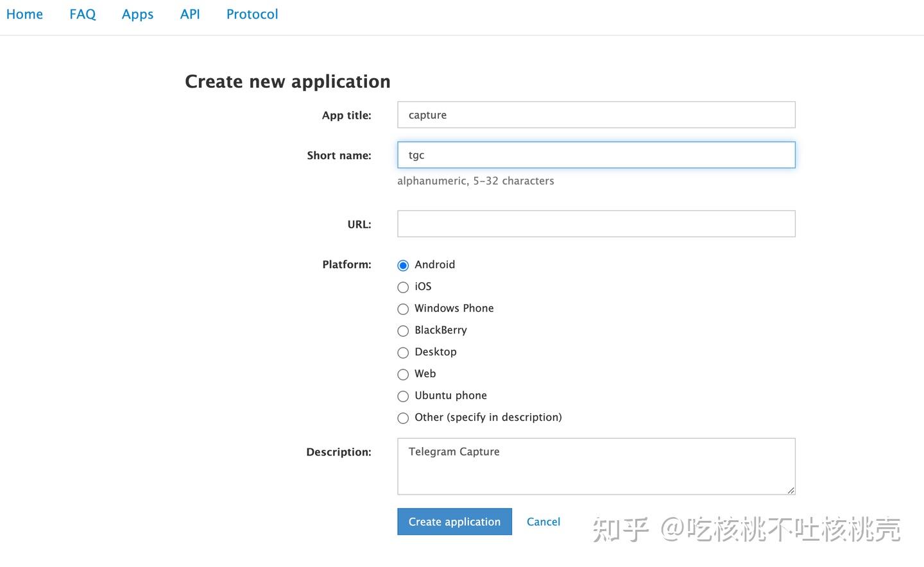The width and height of the screenshot is (924, 567).
Task: Click the "URL:" label
Action: [359, 224]
